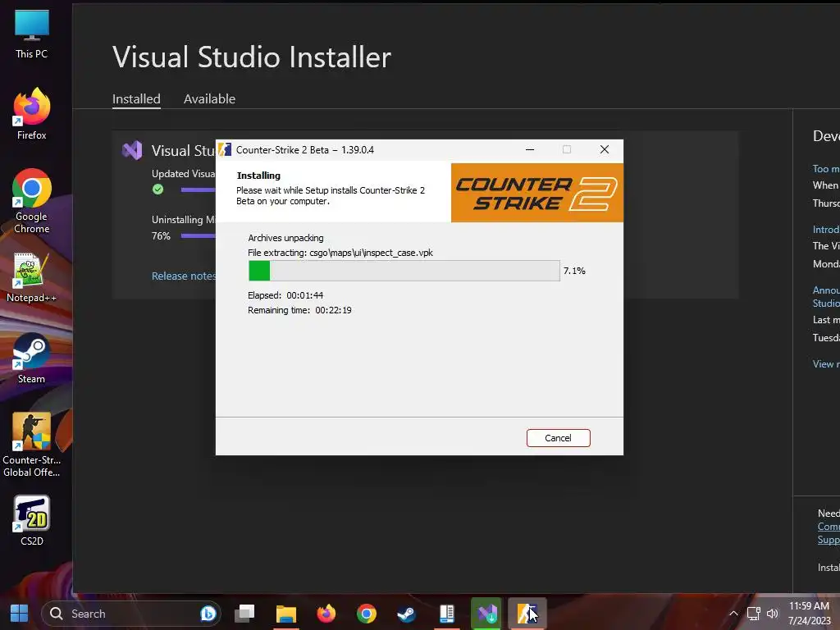Click the Counter-Strike 2 banner logo
Viewport: 840px width, 630px height.
[x=536, y=193]
